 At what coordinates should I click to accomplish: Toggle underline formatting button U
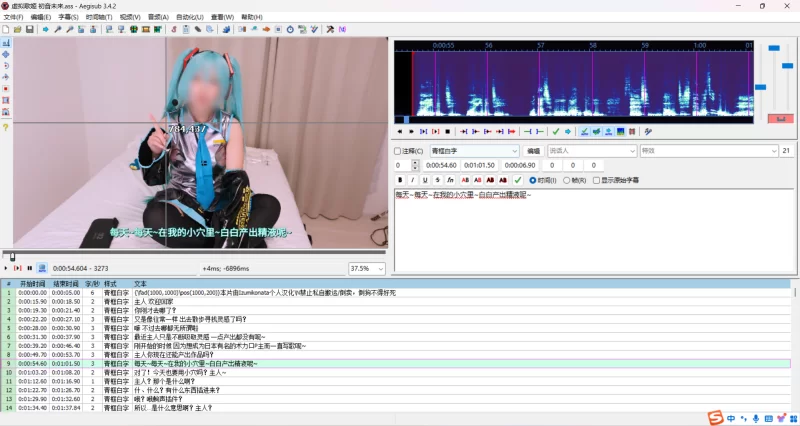425,180
